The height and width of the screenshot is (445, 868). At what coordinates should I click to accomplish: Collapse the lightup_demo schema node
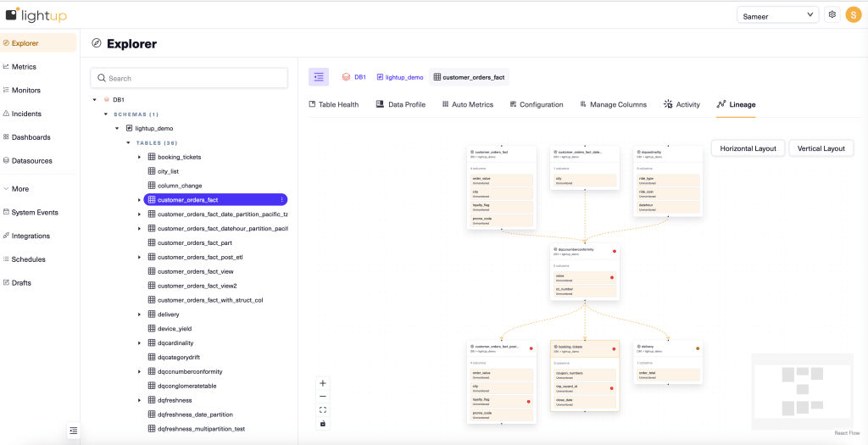117,128
